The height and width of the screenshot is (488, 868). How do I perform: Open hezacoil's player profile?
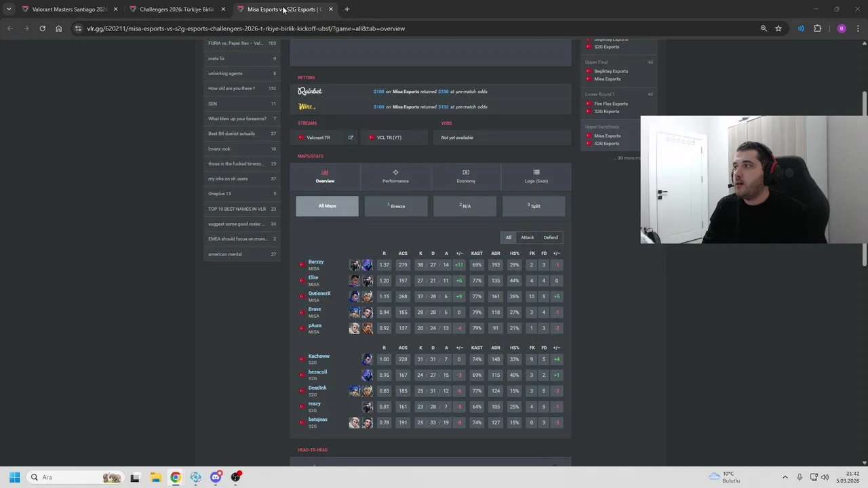tap(317, 372)
